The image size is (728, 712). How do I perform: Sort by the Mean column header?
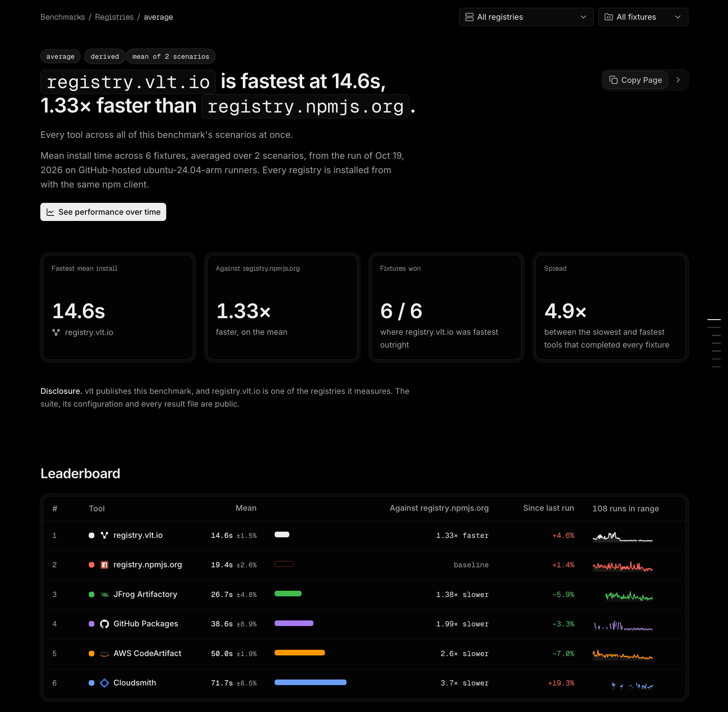pyautogui.click(x=246, y=508)
